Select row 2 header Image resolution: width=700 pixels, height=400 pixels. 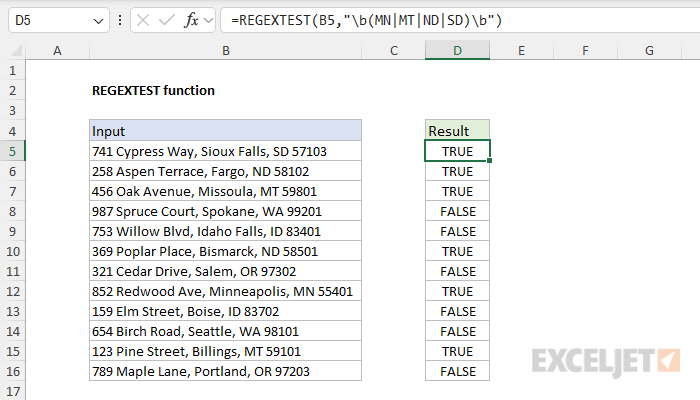12,91
